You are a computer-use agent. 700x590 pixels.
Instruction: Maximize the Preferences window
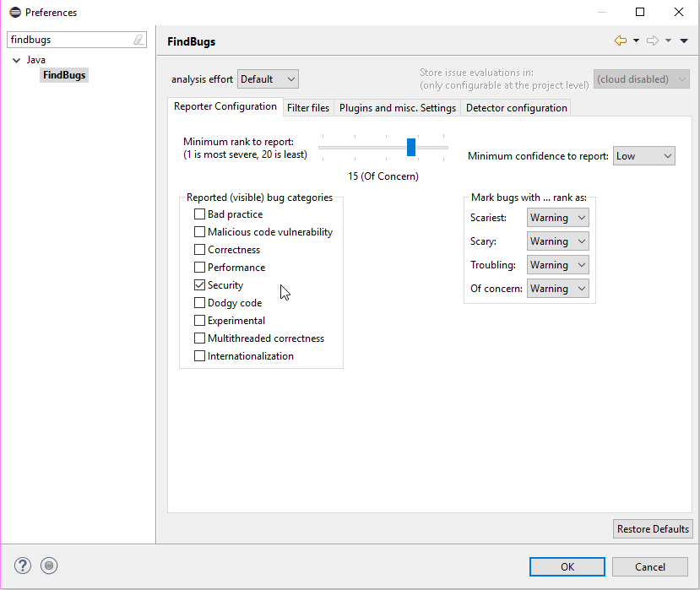click(x=640, y=12)
